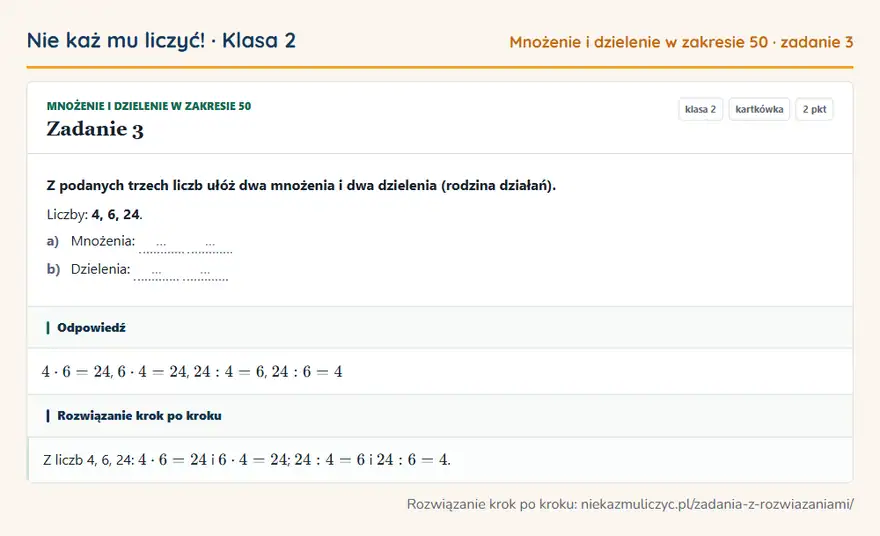Viewport: 880px width, 536px height.
Task: Click the first blank after 'Mnożenia:'
Action: 161,245
